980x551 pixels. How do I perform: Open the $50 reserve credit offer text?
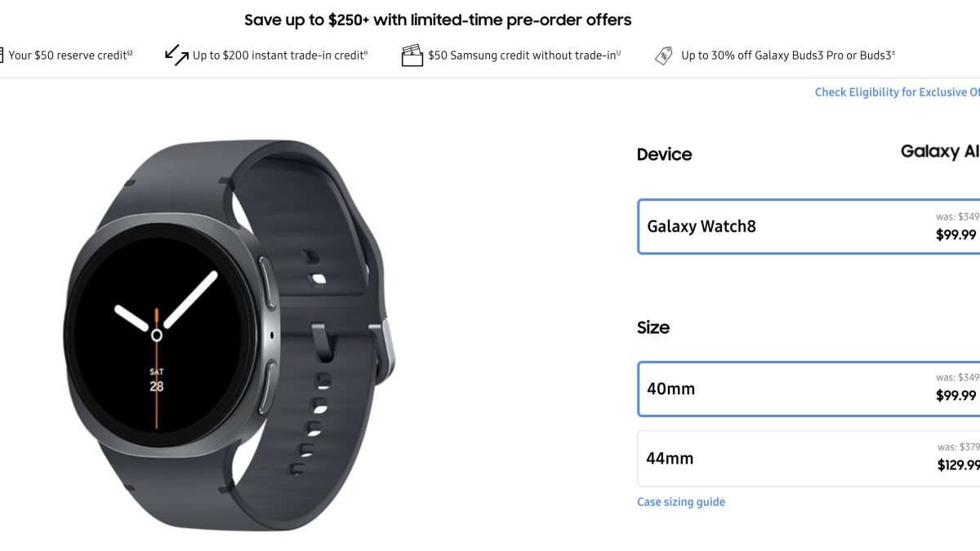click(70, 56)
